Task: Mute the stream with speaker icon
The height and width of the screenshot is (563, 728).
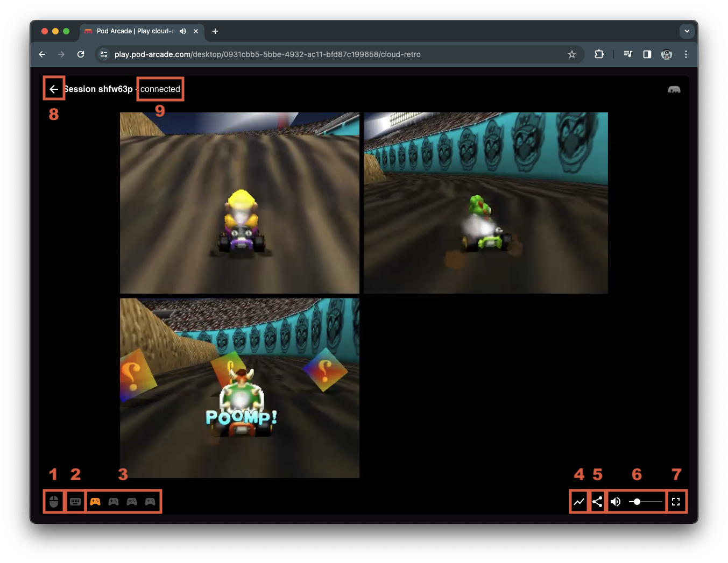Action: point(616,502)
